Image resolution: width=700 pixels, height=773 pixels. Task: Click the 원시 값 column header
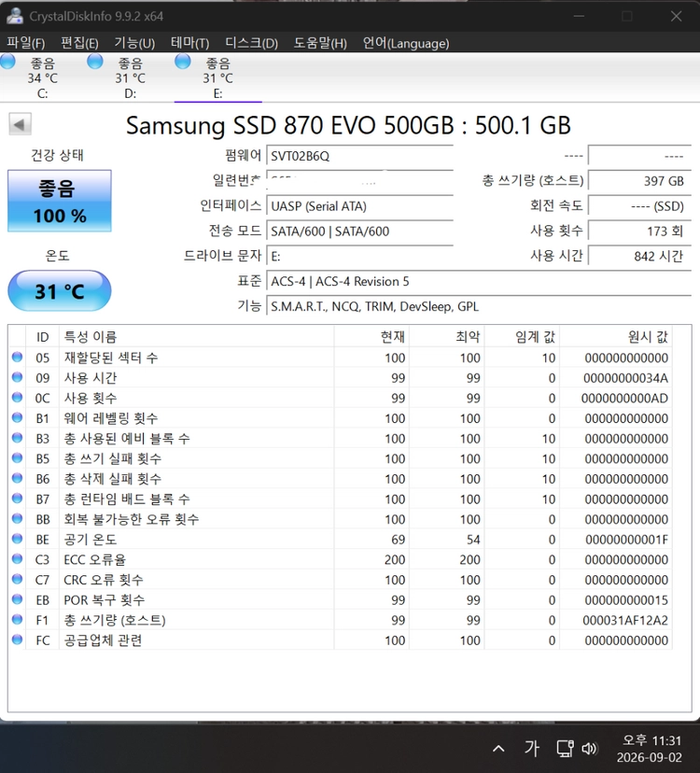(616, 337)
